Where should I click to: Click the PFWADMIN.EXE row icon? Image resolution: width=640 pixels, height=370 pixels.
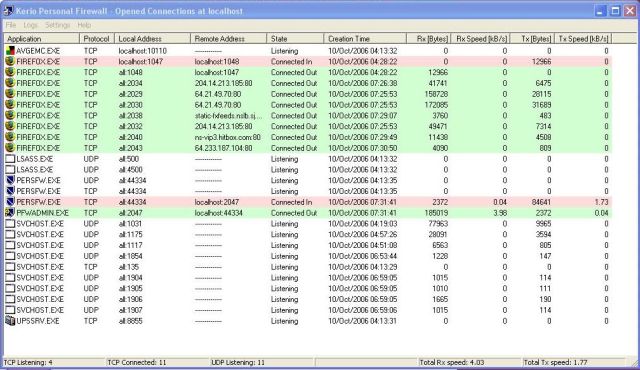pos(10,213)
